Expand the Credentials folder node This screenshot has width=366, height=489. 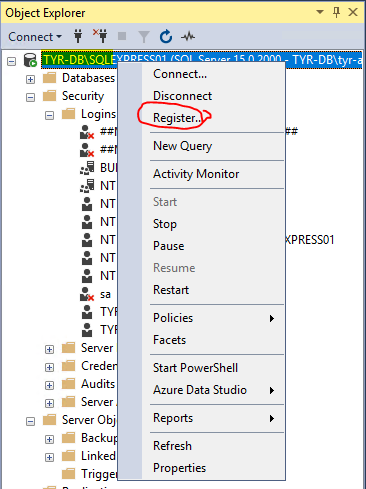[49, 367]
